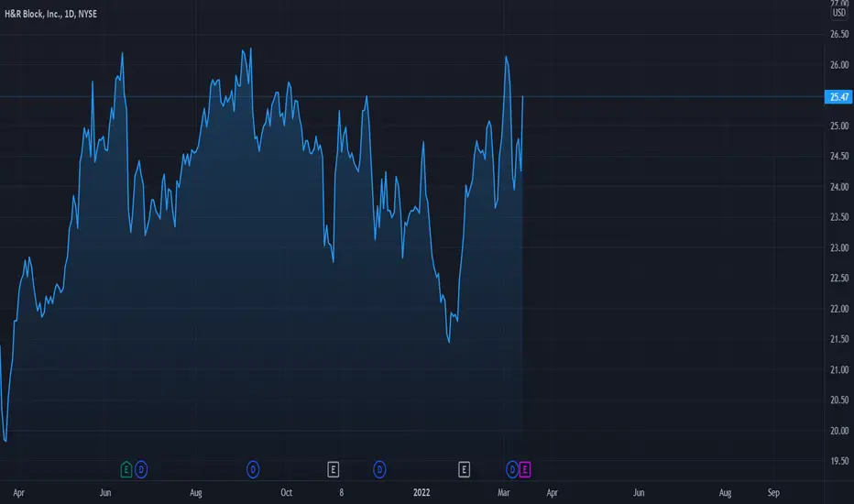Click the 20.00 price scale label
The width and height of the screenshot is (854, 504).
click(x=839, y=431)
